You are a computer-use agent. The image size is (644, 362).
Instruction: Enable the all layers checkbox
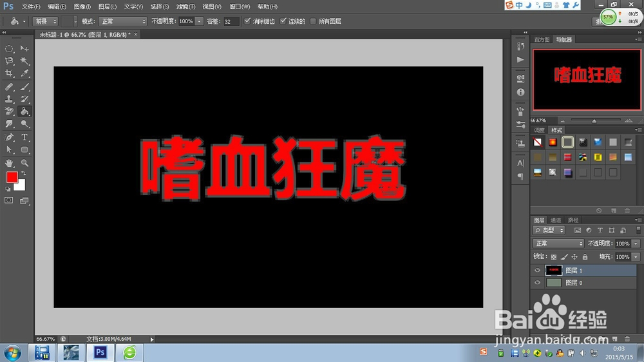click(314, 21)
